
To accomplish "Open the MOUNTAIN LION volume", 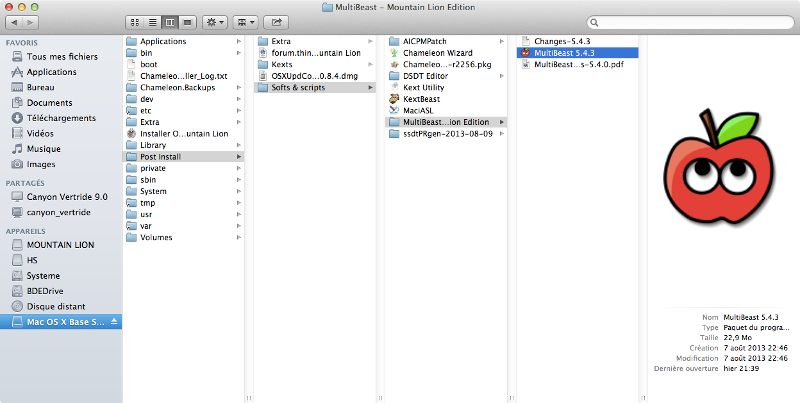I will coord(61,245).
